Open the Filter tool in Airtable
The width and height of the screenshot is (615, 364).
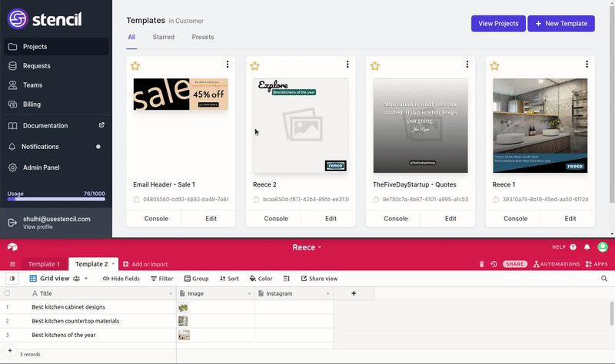(162, 279)
